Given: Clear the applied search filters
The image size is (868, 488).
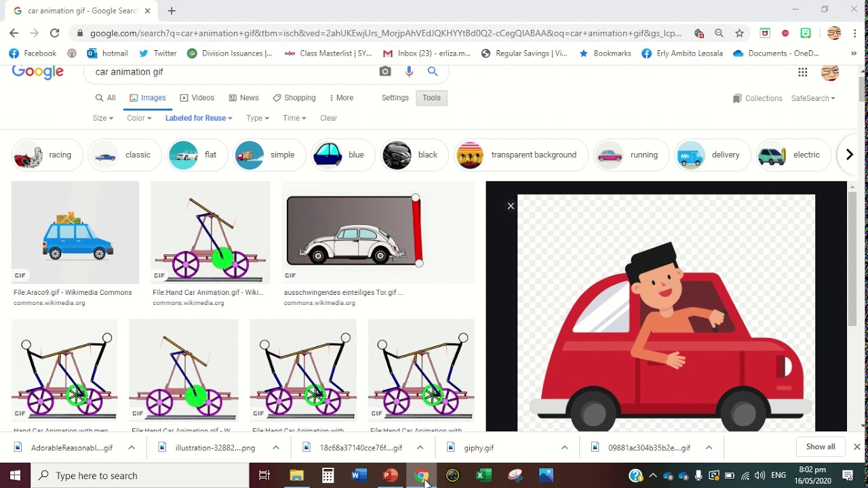Looking at the screenshot, I should 329,118.
